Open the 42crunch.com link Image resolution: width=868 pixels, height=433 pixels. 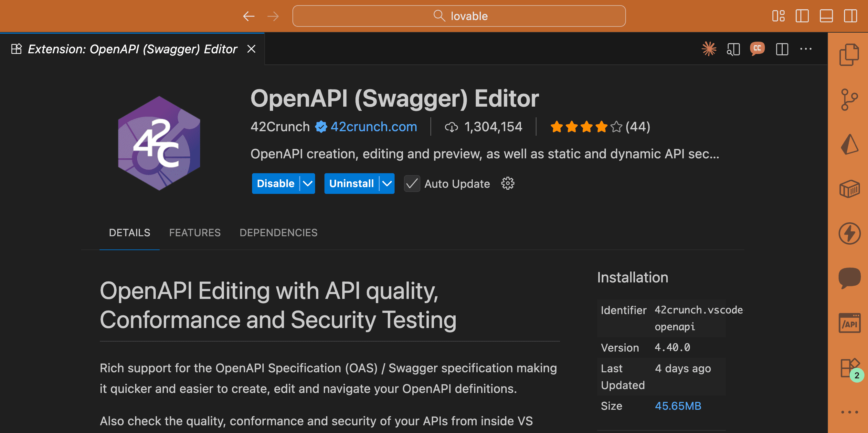[373, 127]
